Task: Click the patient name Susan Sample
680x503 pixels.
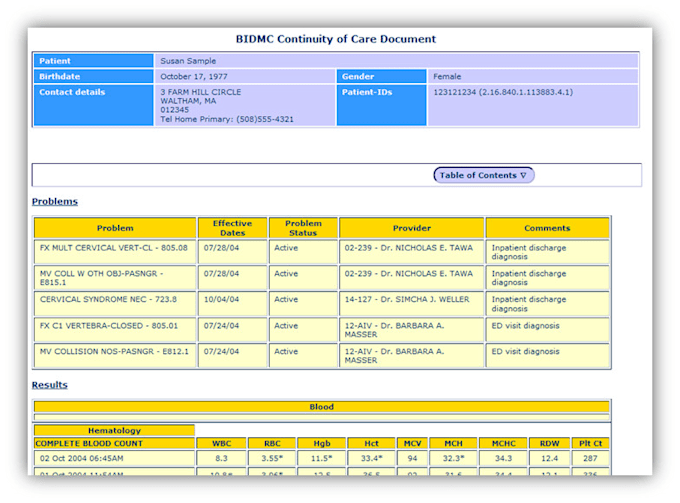Action: tap(187, 61)
